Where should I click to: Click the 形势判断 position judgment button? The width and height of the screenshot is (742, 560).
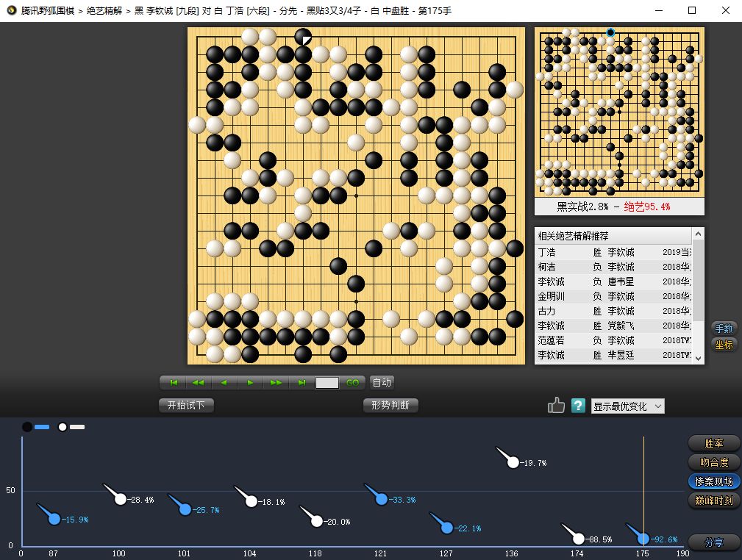pyautogui.click(x=390, y=405)
